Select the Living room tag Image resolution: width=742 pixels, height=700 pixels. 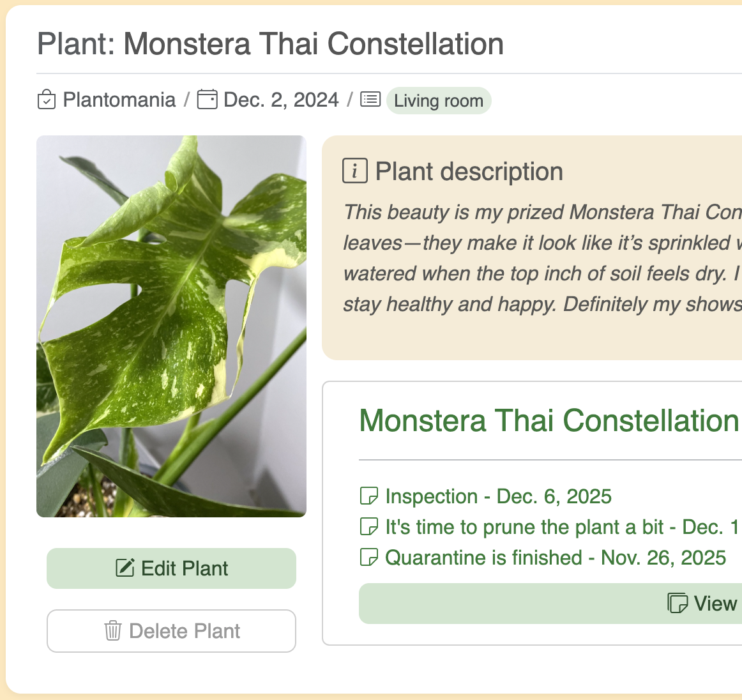[x=439, y=100]
